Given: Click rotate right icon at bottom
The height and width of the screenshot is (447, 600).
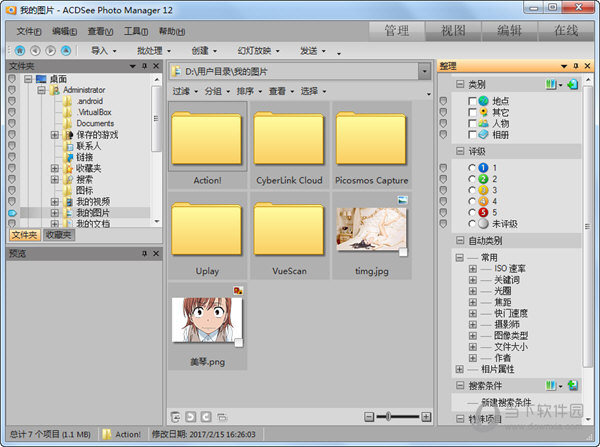Looking at the screenshot, I should coord(206,417).
